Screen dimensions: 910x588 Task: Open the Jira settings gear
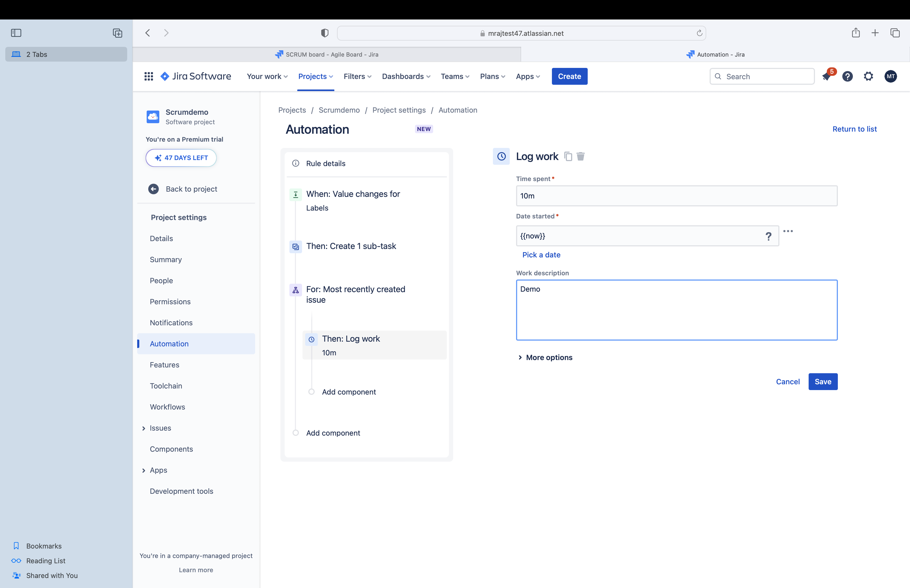(868, 76)
